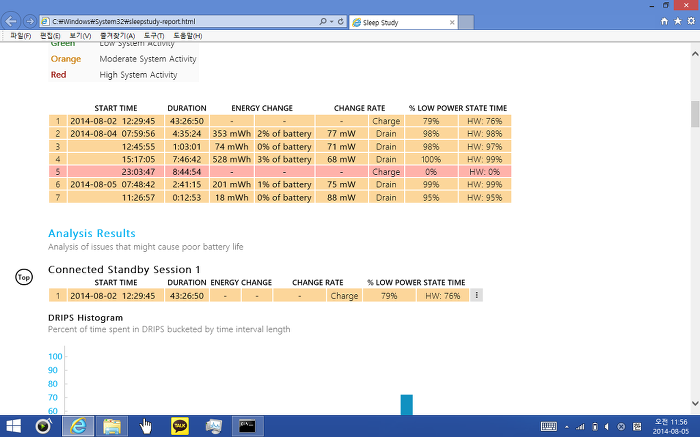Select session row 2 starting 07:59:56
This screenshot has width=700, height=437.
pos(280,133)
